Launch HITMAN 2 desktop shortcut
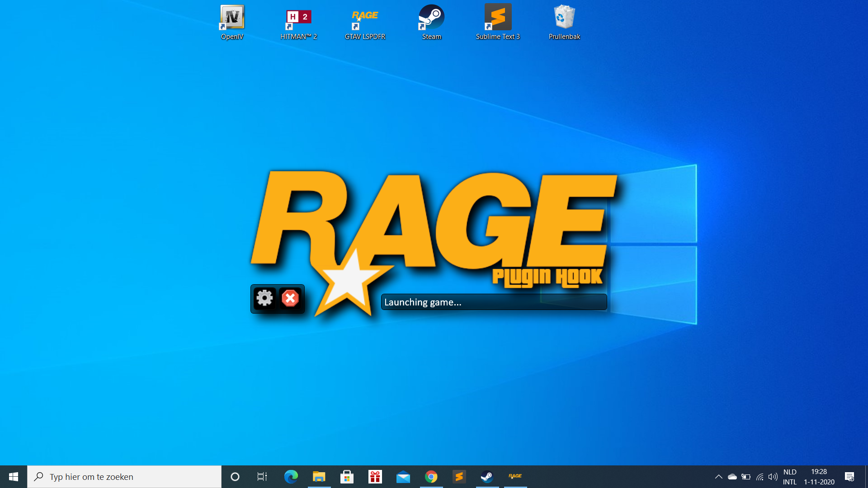 point(298,23)
